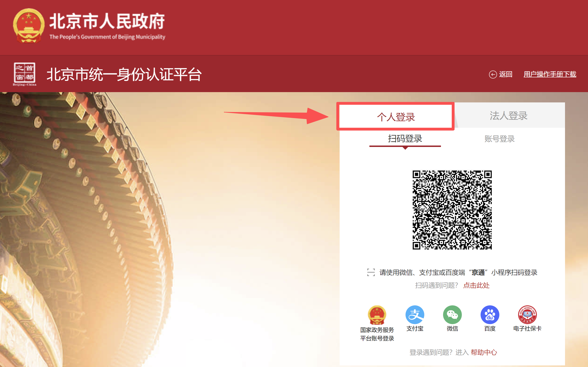The image size is (588, 367).
Task: Switch to the 个人登录 tab
Action: click(x=396, y=117)
